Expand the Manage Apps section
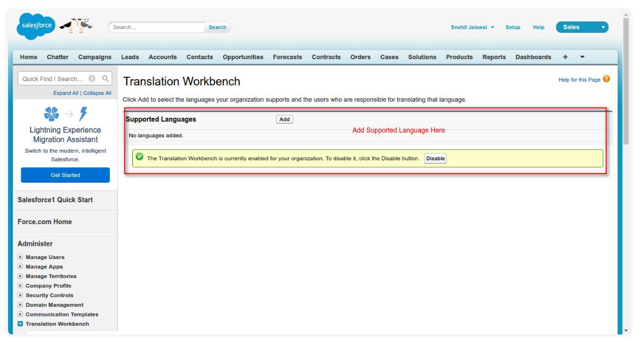The width and height of the screenshot is (644, 343). coord(20,266)
